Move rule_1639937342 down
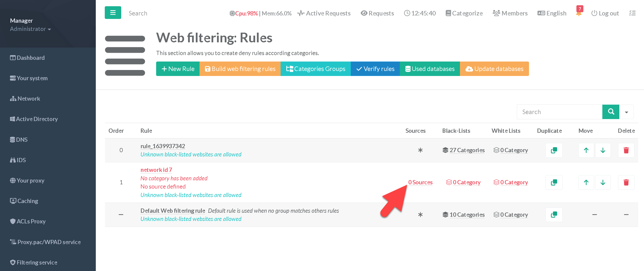Image resolution: width=644 pixels, height=271 pixels. click(603, 150)
